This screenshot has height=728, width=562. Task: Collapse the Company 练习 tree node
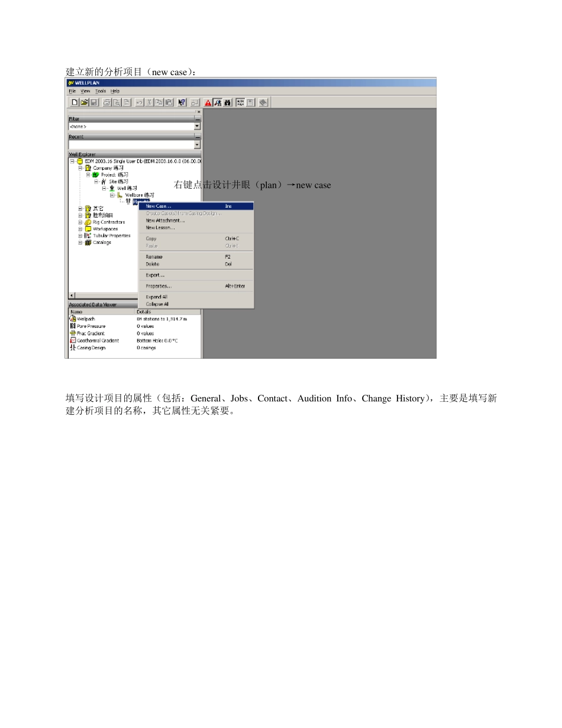(x=80, y=168)
